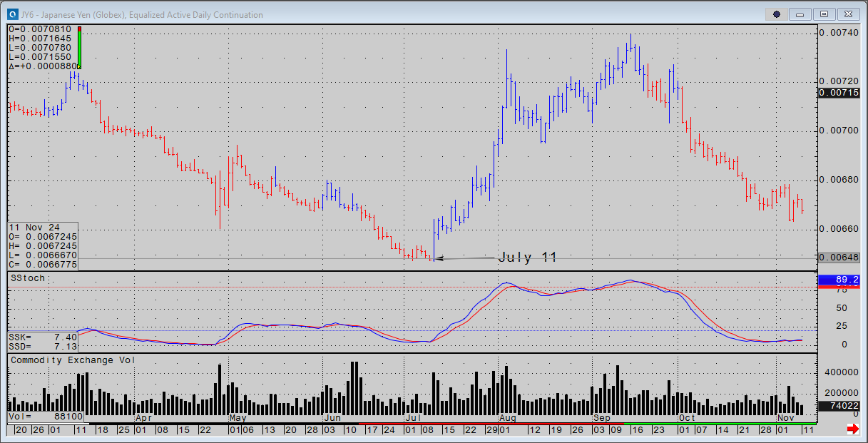The height and width of the screenshot is (443, 868).
Task: Click the 0.00715 current price marker
Action: pyautogui.click(x=838, y=93)
